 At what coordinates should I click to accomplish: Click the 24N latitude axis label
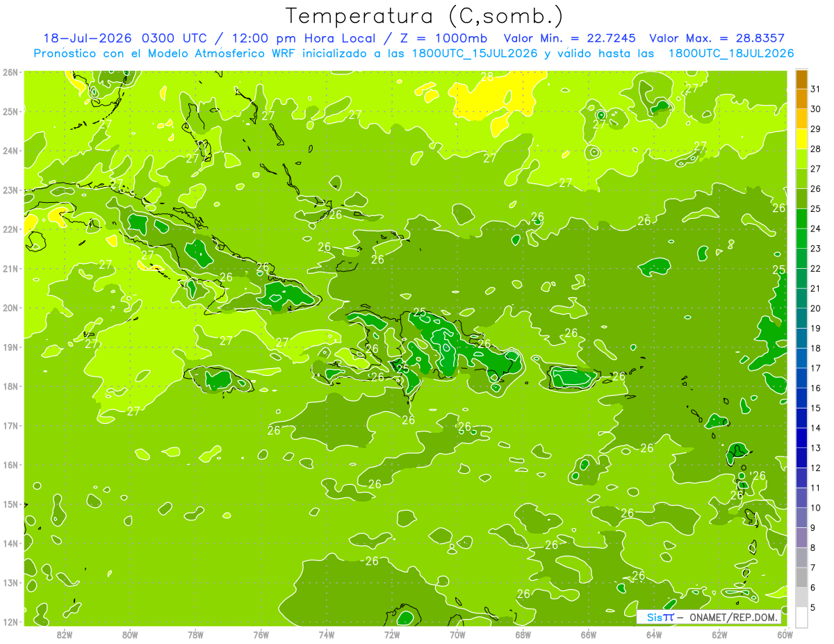(10, 151)
